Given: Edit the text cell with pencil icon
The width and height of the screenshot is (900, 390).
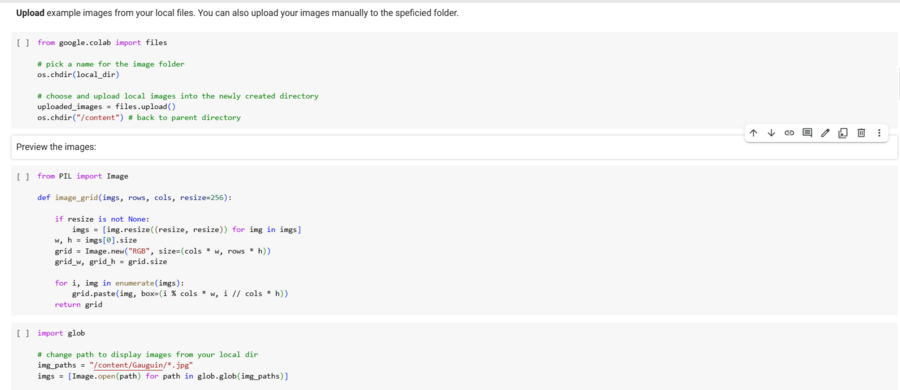Looking at the screenshot, I should [x=825, y=133].
